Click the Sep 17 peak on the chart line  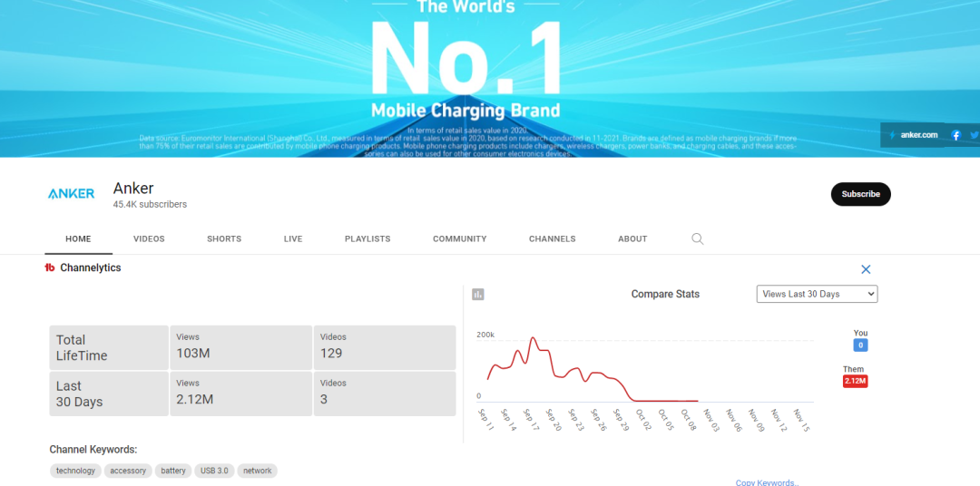click(533, 338)
